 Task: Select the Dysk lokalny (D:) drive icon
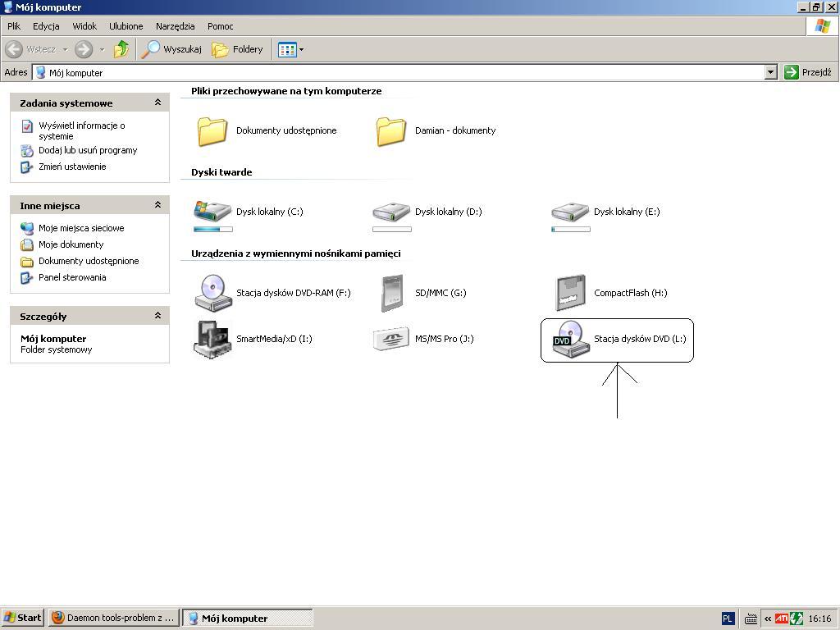(391, 211)
